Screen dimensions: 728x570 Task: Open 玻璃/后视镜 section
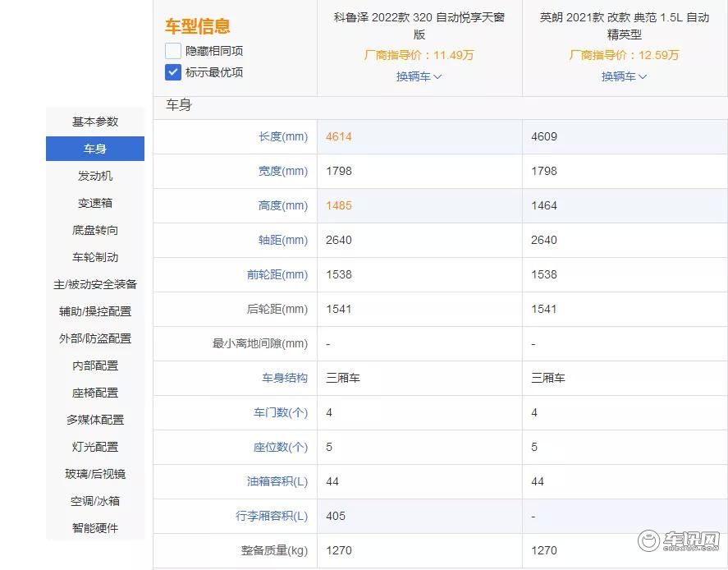[x=95, y=474]
